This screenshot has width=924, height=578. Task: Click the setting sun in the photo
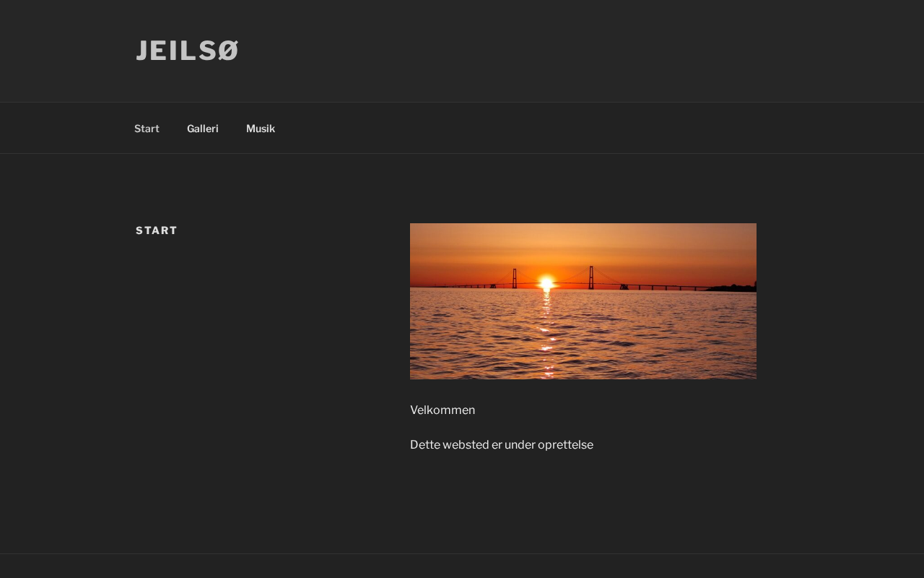[x=546, y=282]
